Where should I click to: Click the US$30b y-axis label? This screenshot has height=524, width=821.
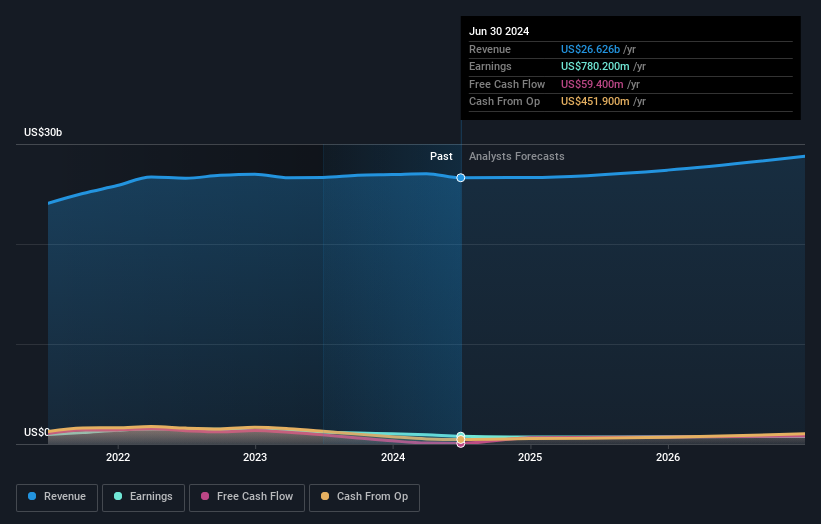click(x=43, y=132)
